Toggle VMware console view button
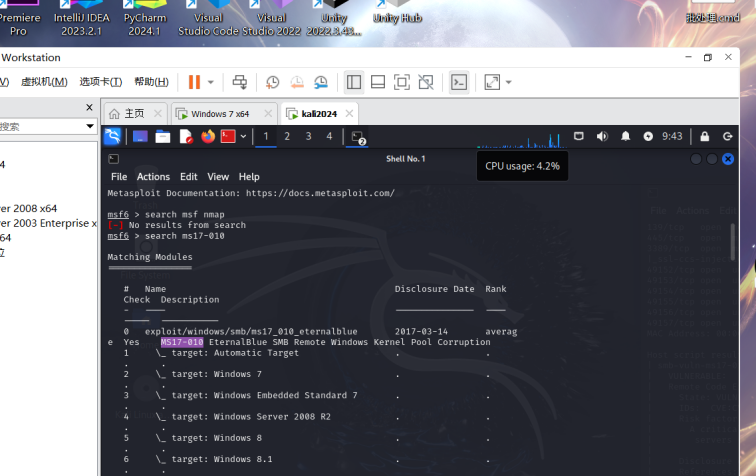This screenshot has height=476, width=756. pos(458,82)
